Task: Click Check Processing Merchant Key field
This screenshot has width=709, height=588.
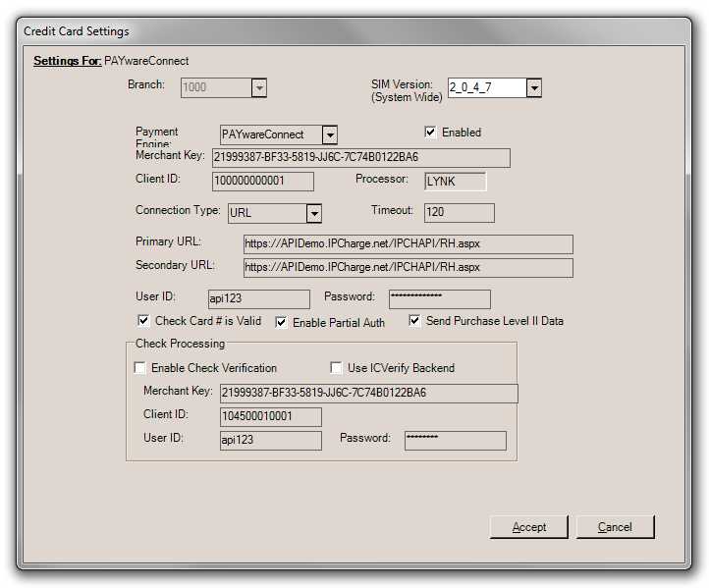Action: tap(368, 394)
